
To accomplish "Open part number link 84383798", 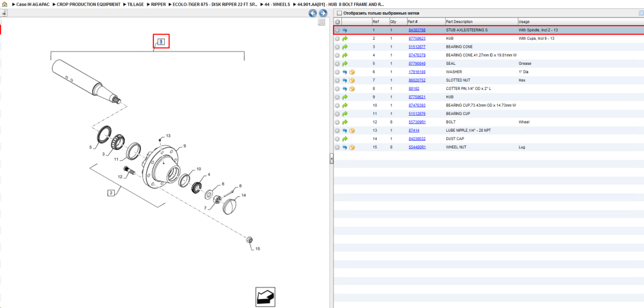I will pos(417,30).
